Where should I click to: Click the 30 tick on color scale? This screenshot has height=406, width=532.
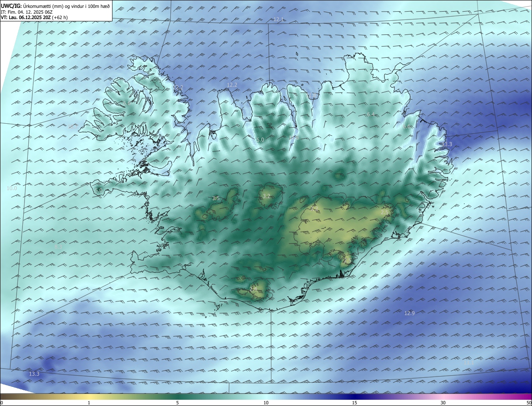443,403
